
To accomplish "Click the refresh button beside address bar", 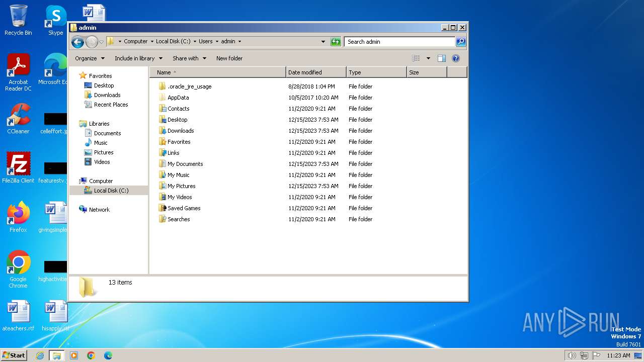I will (336, 42).
